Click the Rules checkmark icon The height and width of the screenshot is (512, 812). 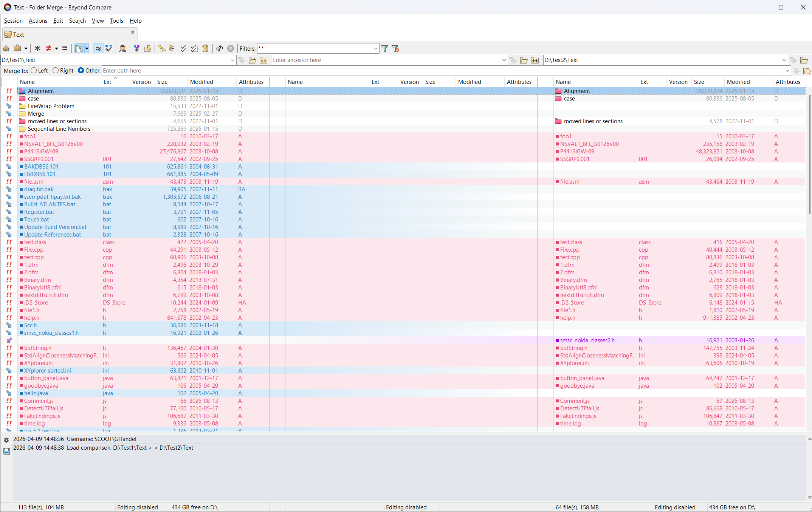[x=109, y=48]
